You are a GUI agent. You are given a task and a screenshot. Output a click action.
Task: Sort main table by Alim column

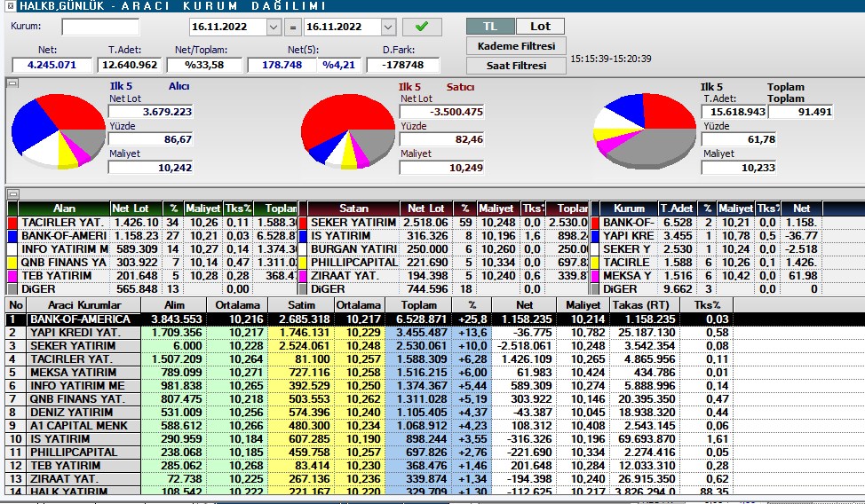(174, 305)
